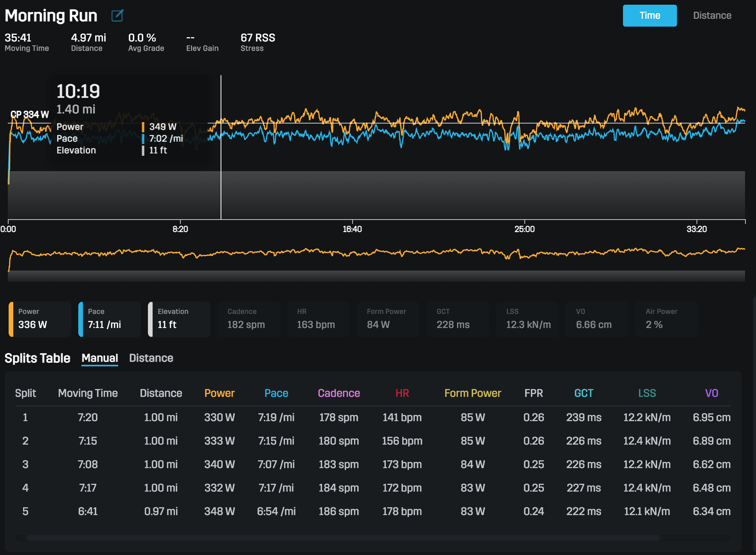
Task: Display the Air Power 2 % metric
Action: [x=666, y=319]
